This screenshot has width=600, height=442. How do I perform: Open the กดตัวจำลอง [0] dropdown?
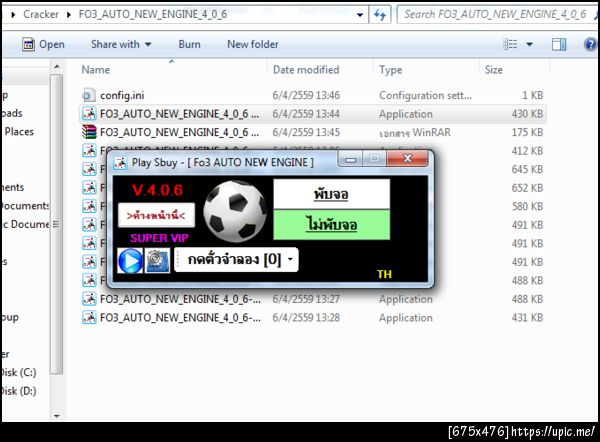click(x=236, y=260)
